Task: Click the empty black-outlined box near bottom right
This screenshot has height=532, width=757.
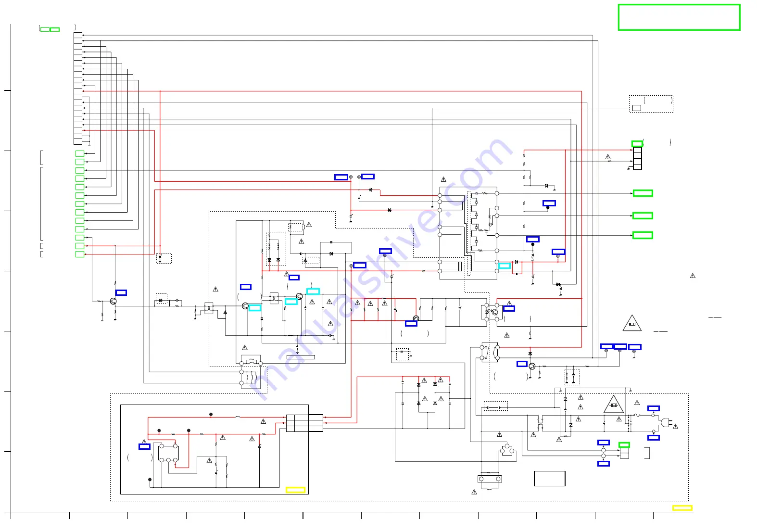Action: [x=549, y=479]
